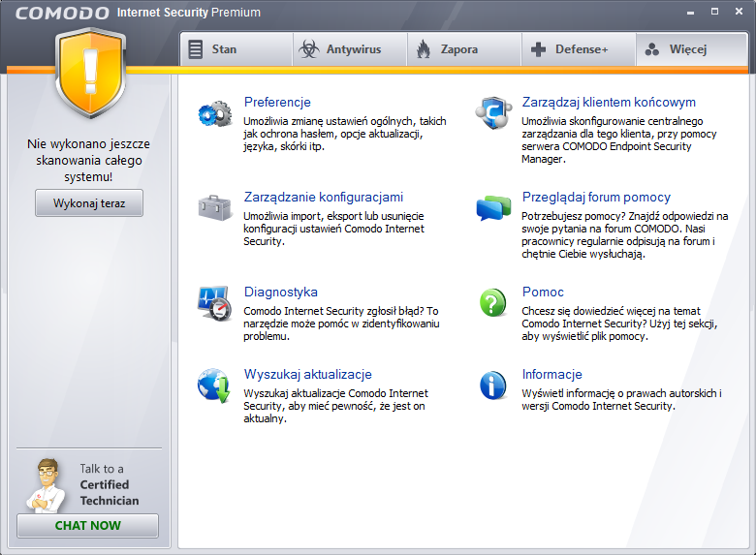Click the Diagnostyka description paragraph
756x555 pixels.
pos(341,324)
